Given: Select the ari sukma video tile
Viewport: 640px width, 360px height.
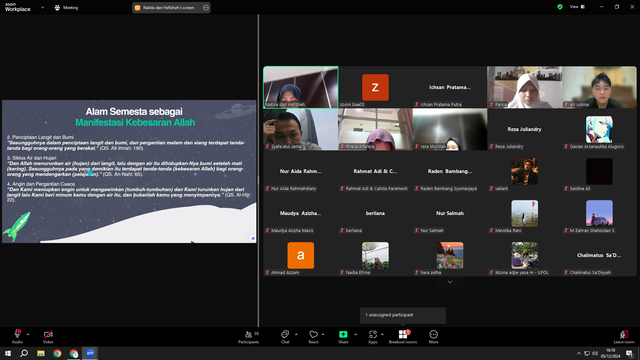Looking at the screenshot, I should click(x=599, y=87).
